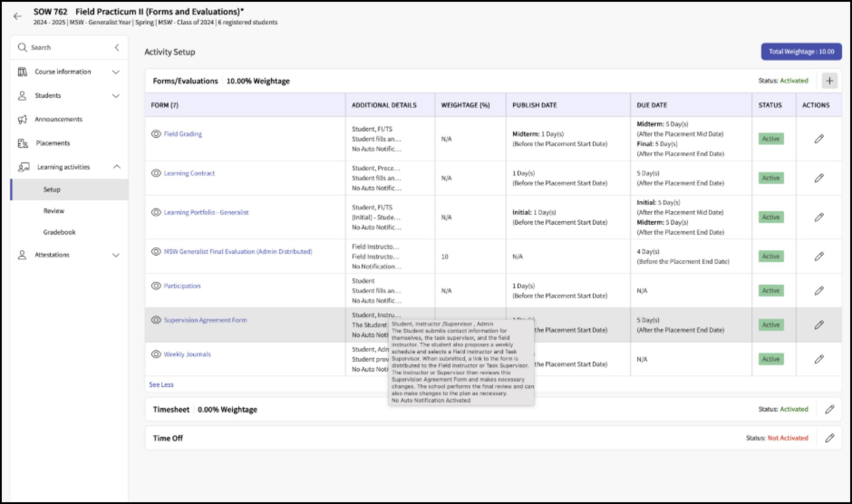The width and height of the screenshot is (852, 504).
Task: Click the FORM (7) column header
Action: (165, 105)
